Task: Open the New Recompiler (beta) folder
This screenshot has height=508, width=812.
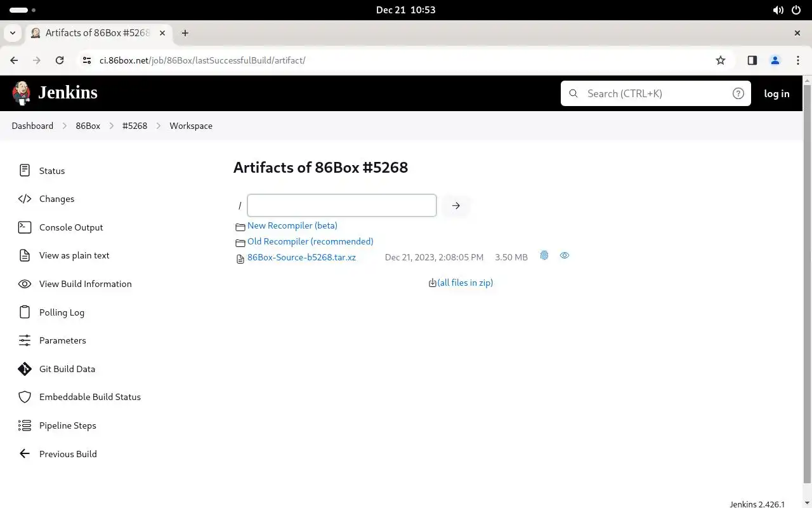Action: tap(292, 225)
